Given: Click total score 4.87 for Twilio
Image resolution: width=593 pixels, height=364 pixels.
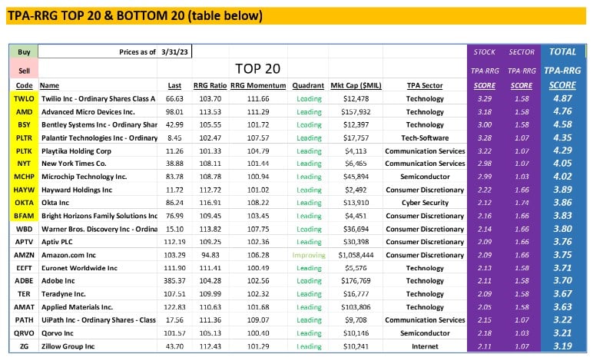Looking at the screenshot, I should pyautogui.click(x=562, y=98).
